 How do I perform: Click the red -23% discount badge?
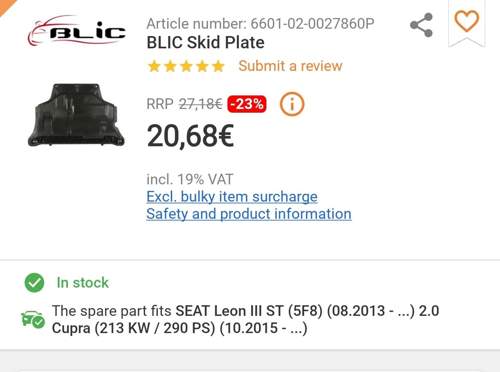[x=247, y=104]
